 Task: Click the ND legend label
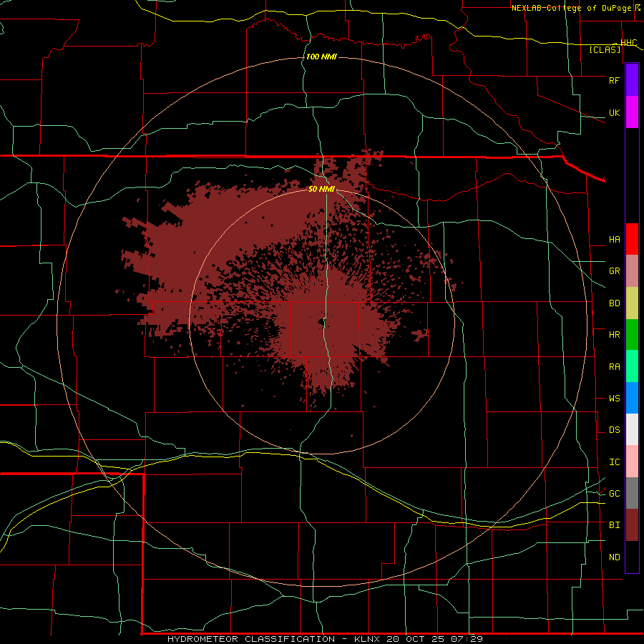[x=614, y=557]
